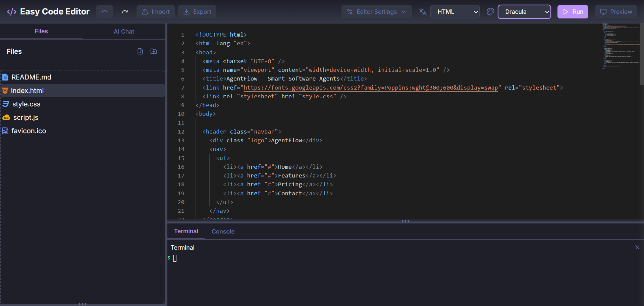Click the Google Fonts URL link in code
This screenshot has width=644, height=306.
tap(371, 88)
